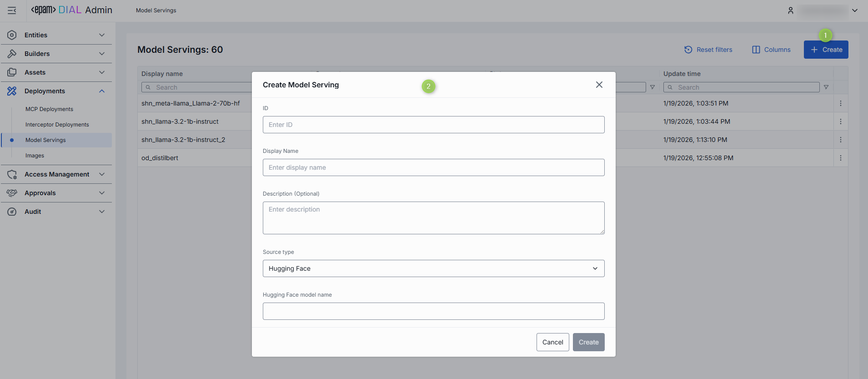Open MCP Deployments page
The width and height of the screenshot is (868, 379).
point(49,109)
